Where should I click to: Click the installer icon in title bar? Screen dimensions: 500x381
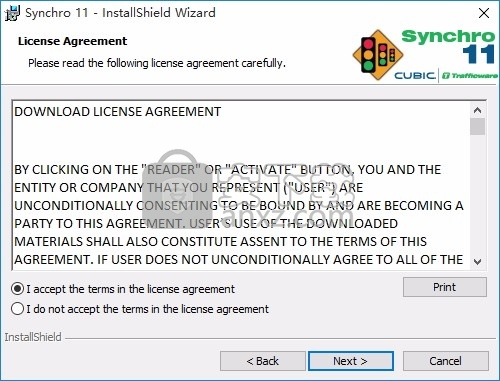(x=13, y=13)
